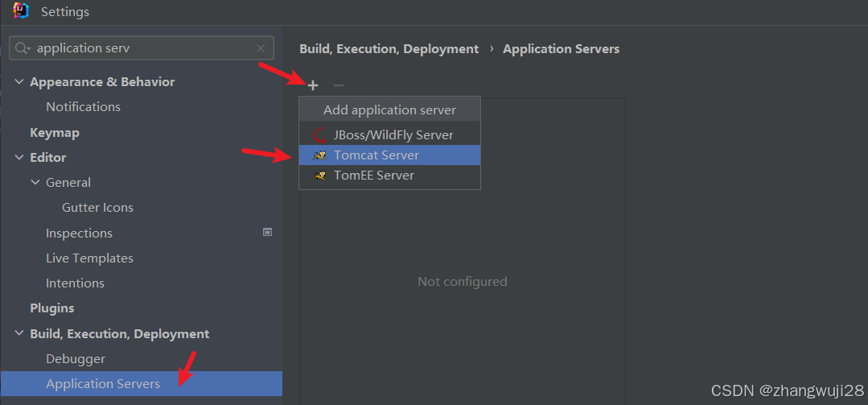Click the Inspections profile marker icon

coord(268,233)
